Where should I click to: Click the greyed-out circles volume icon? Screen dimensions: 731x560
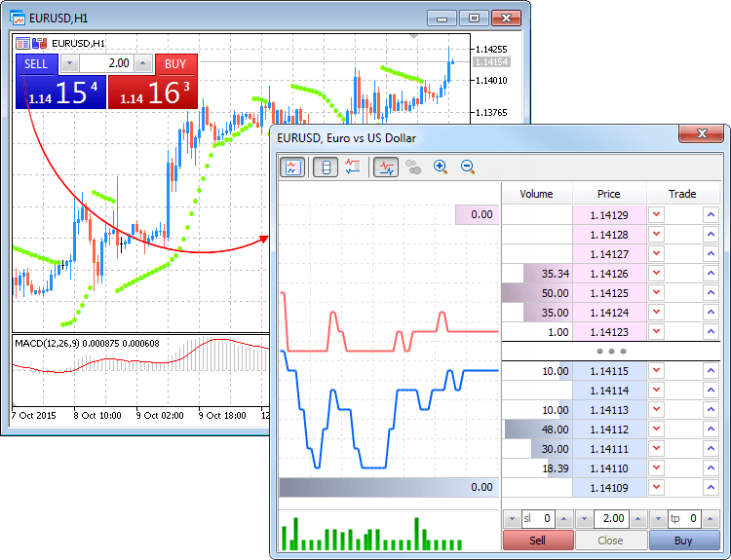coord(413,167)
